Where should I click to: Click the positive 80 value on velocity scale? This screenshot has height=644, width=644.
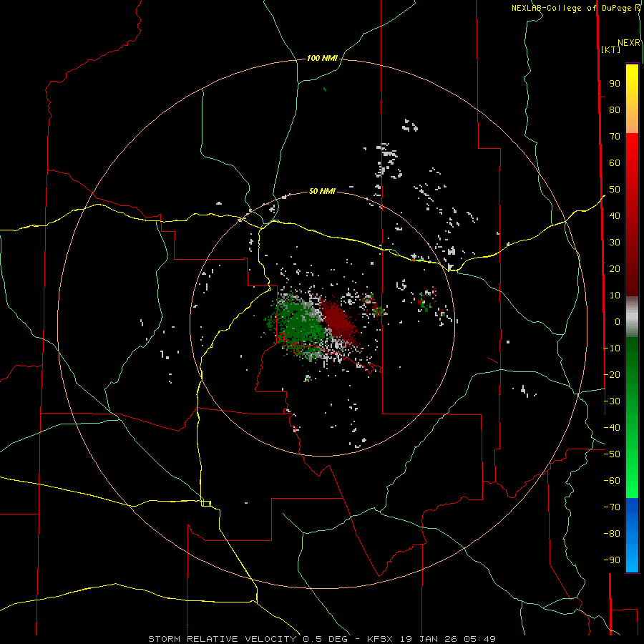(x=615, y=110)
